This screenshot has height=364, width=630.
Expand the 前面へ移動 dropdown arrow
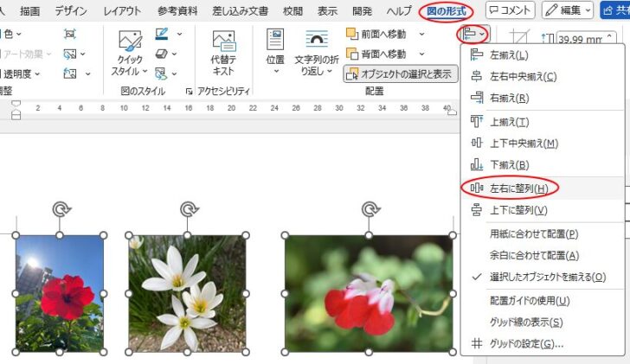[x=421, y=34]
